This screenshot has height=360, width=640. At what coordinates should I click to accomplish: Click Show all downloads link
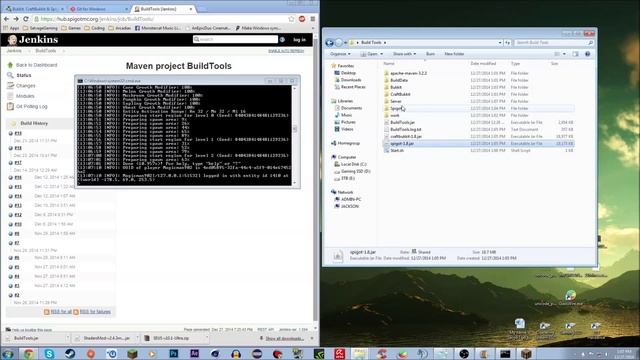[284, 338]
